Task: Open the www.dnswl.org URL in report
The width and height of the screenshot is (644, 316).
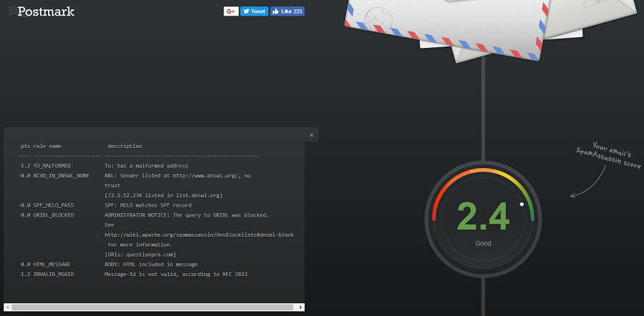Action: pyautogui.click(x=208, y=175)
